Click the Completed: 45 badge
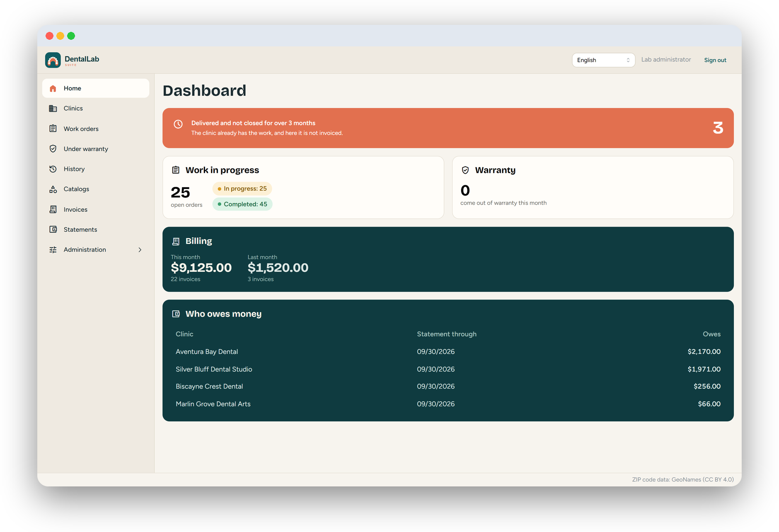Screen dimensions: 779x532 click(x=242, y=204)
